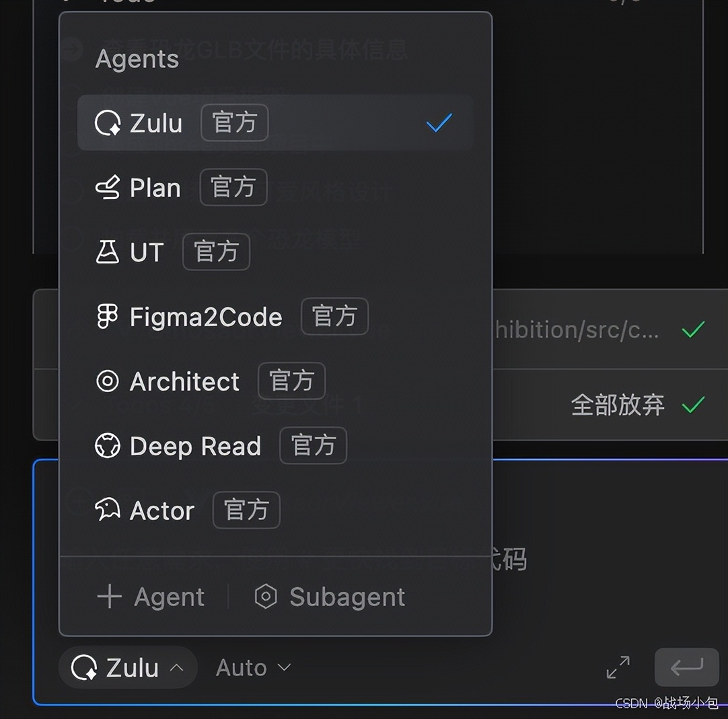728x719 pixels.
Task: Open the Zulu agent selector dropdown
Action: [x=128, y=668]
